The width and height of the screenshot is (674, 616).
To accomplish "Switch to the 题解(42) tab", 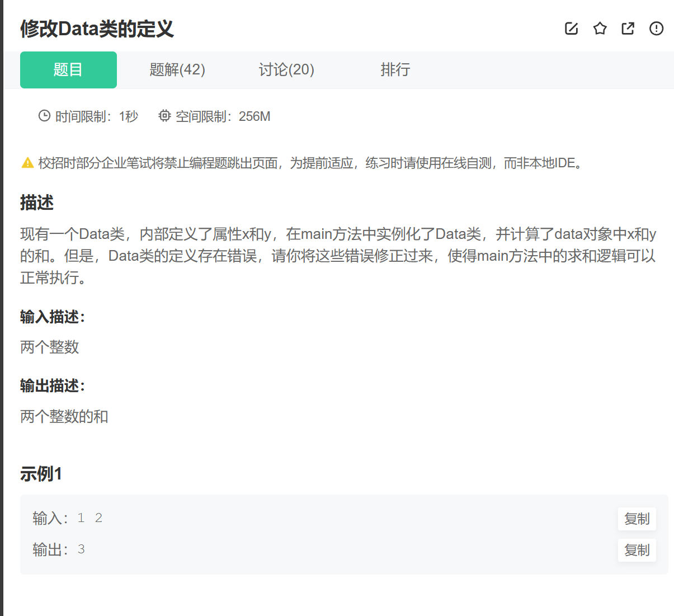I will 177,70.
